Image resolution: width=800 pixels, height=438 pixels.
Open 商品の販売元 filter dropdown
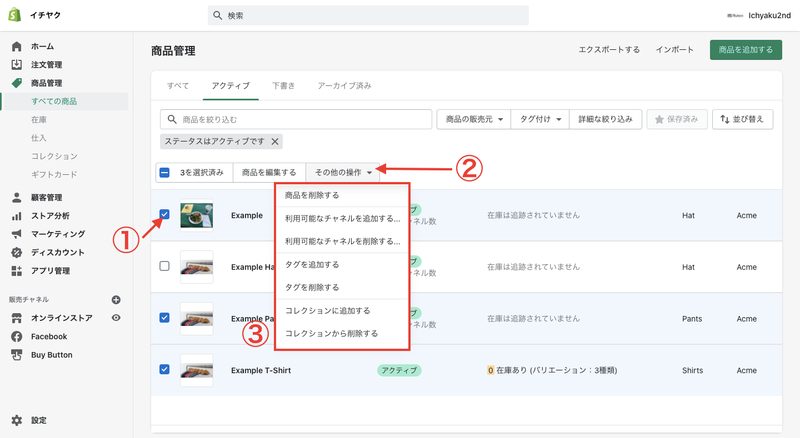pyautogui.click(x=473, y=119)
